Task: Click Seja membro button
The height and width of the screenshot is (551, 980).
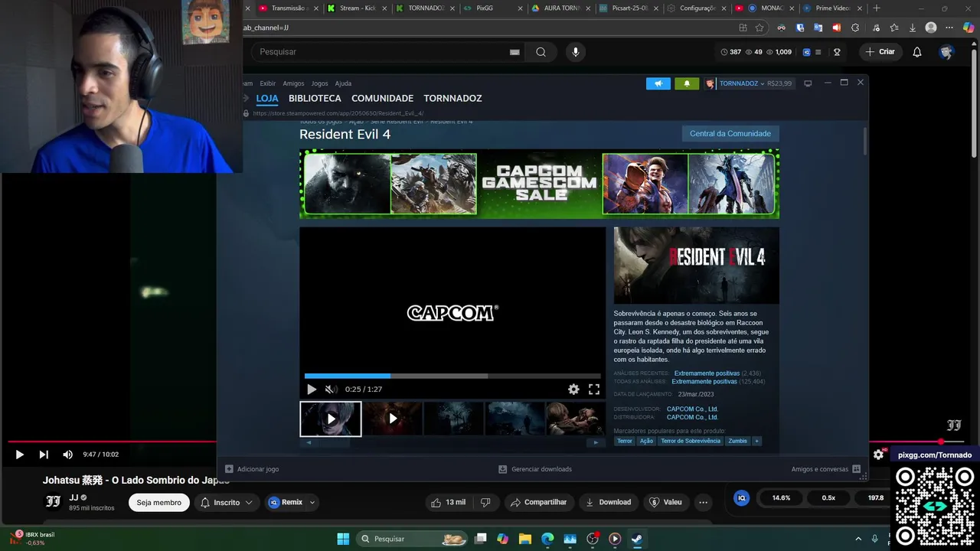Action: [159, 503]
